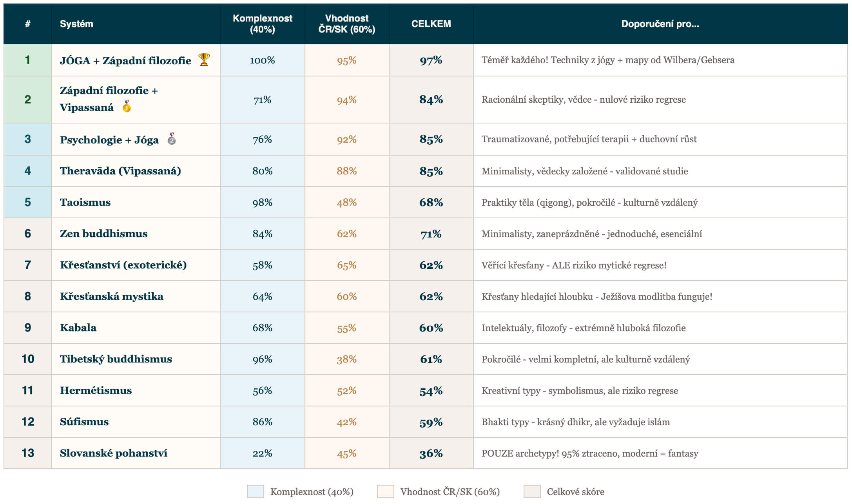The image size is (852, 504).
Task: Click the light blue Komplexnost legend swatch
Action: click(255, 491)
